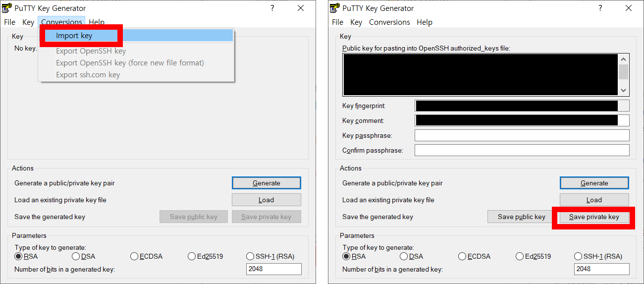Click Generate button in left window
Screen dimensions: 644x284
pyautogui.click(x=267, y=183)
